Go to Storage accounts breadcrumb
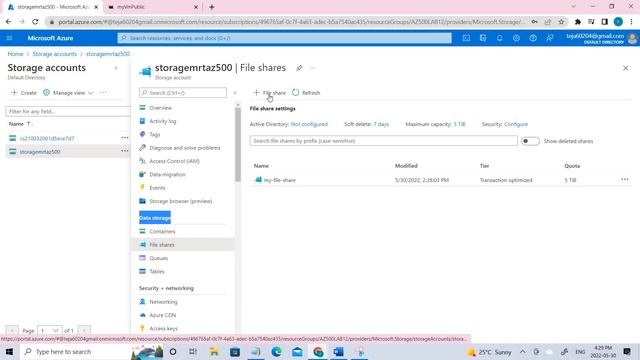 pyautogui.click(x=54, y=54)
